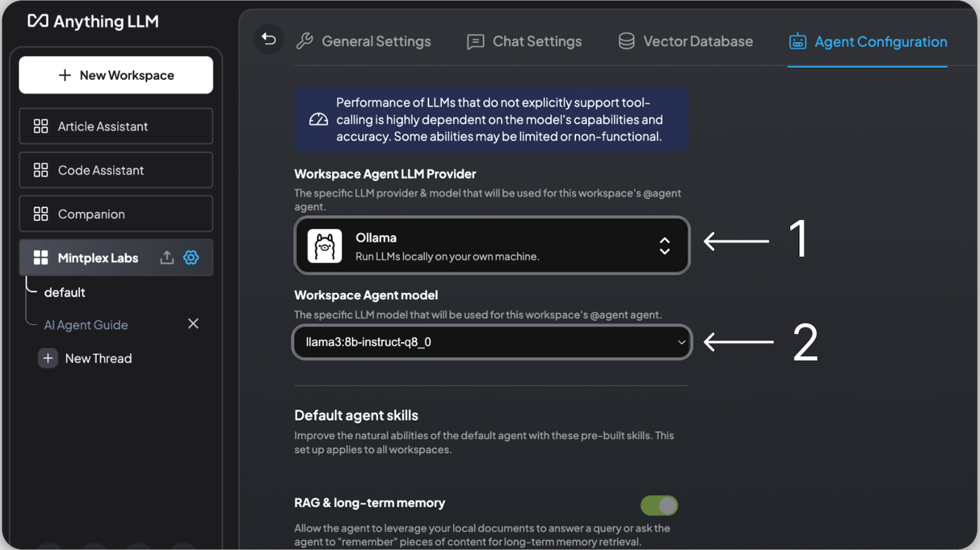Click the back arrow button
980x550 pixels.
pos(269,39)
